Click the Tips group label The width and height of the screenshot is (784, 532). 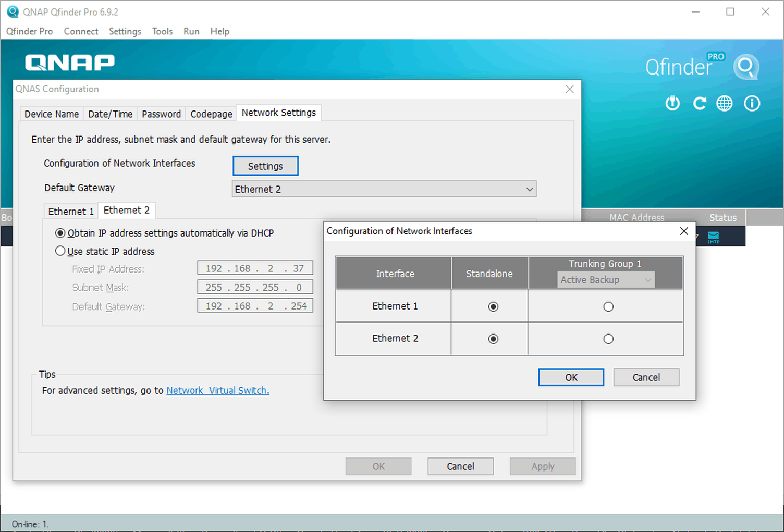pos(47,374)
